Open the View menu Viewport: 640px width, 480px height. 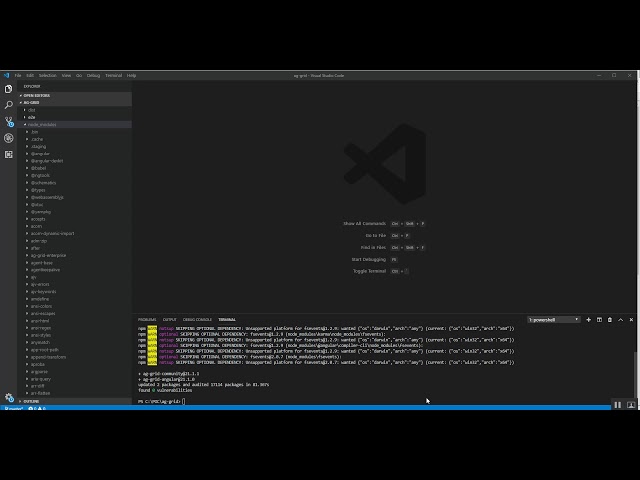pyautogui.click(x=66, y=76)
